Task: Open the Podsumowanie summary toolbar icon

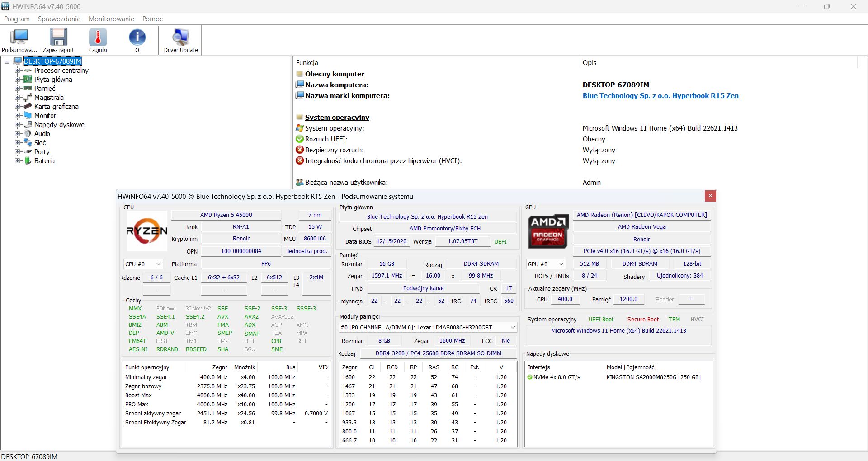Action: click(x=19, y=37)
